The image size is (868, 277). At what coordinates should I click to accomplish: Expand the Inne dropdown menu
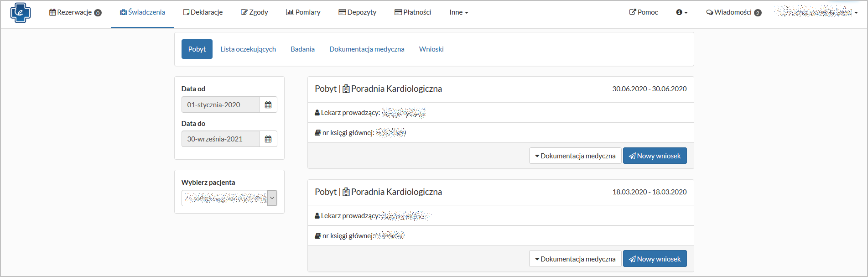coord(458,12)
